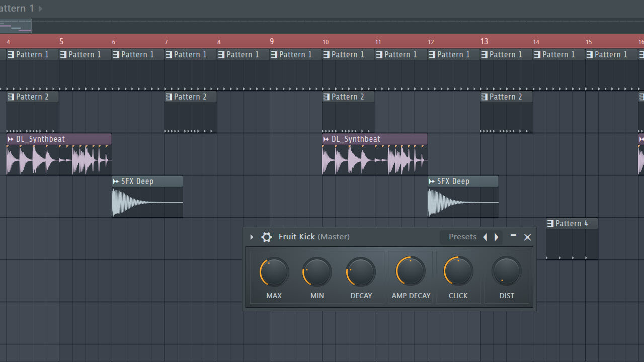Open Pattern 1 clip menu icon at bar 11

pos(379,55)
